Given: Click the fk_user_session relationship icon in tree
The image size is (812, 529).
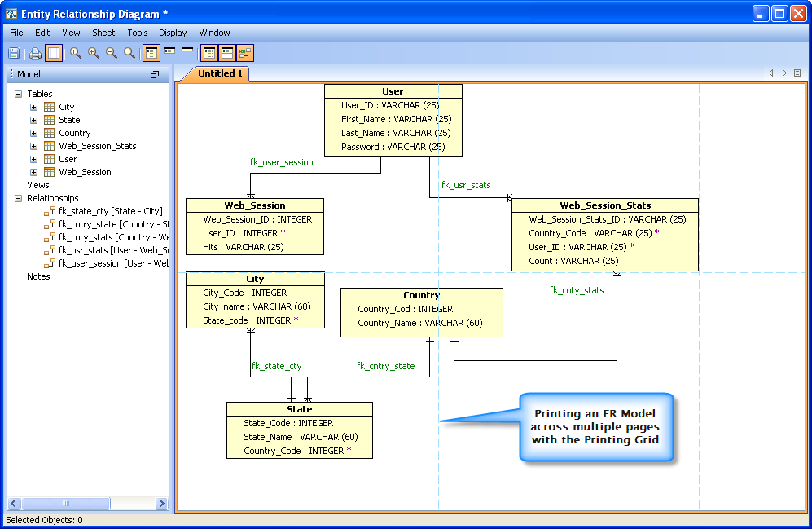Looking at the screenshot, I should pyautogui.click(x=49, y=262).
